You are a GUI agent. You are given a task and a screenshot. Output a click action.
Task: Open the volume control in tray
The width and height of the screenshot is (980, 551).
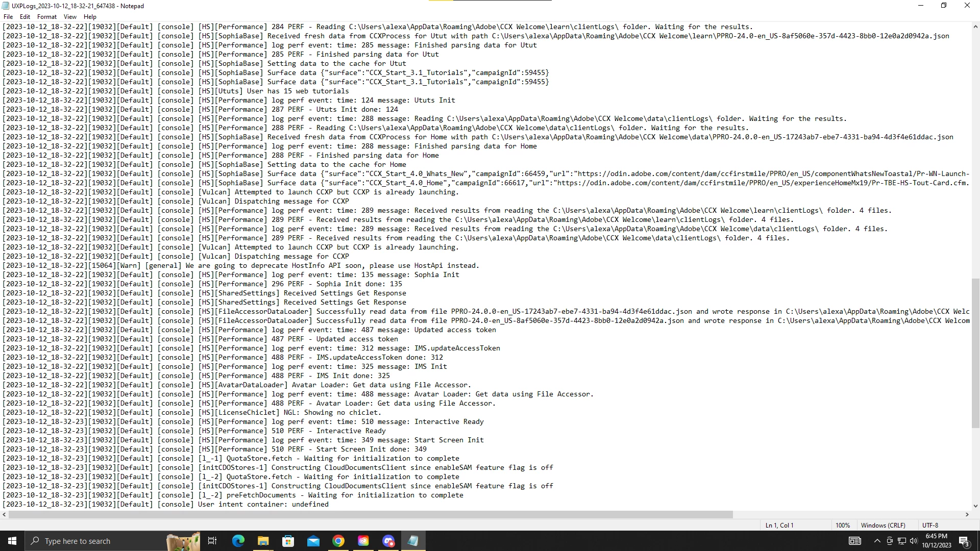pos(914,541)
